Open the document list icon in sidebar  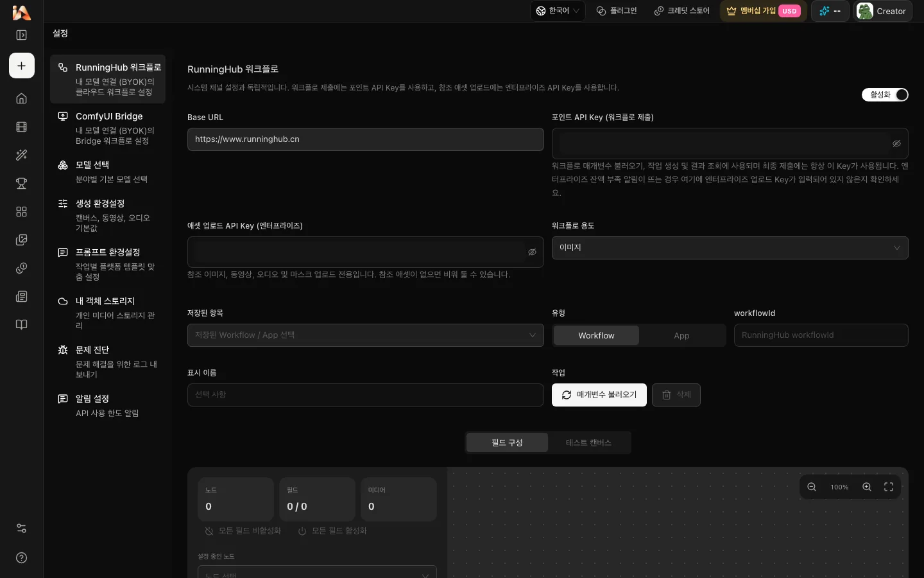coord(21,296)
